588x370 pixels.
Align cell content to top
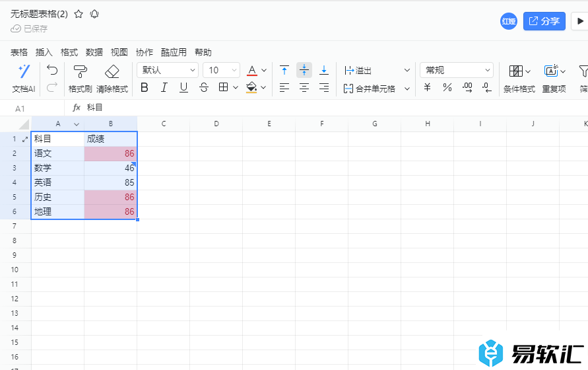coord(284,70)
